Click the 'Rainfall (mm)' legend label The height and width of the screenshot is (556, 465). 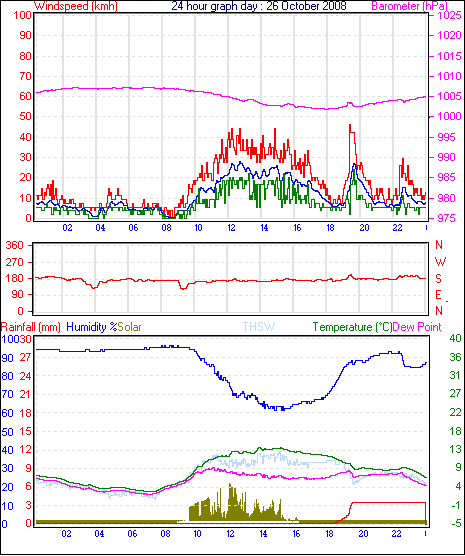tap(31, 327)
